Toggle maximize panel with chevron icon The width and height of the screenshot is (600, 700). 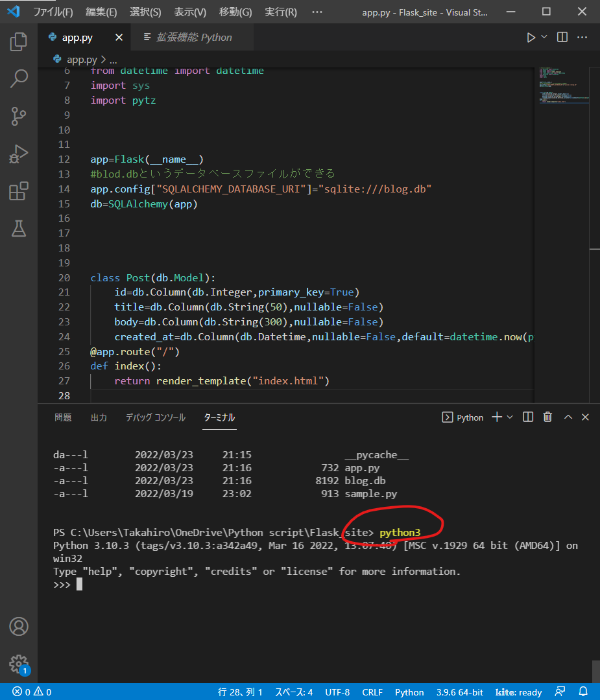(568, 417)
